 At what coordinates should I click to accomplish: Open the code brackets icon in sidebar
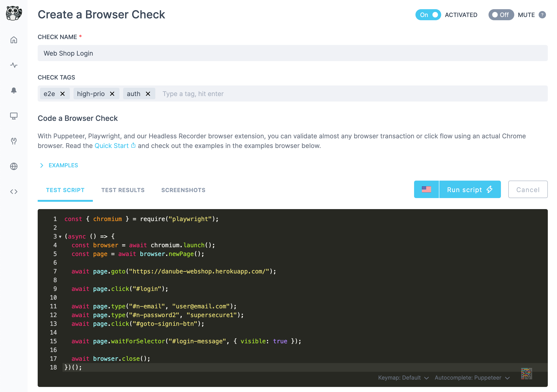[x=14, y=192]
